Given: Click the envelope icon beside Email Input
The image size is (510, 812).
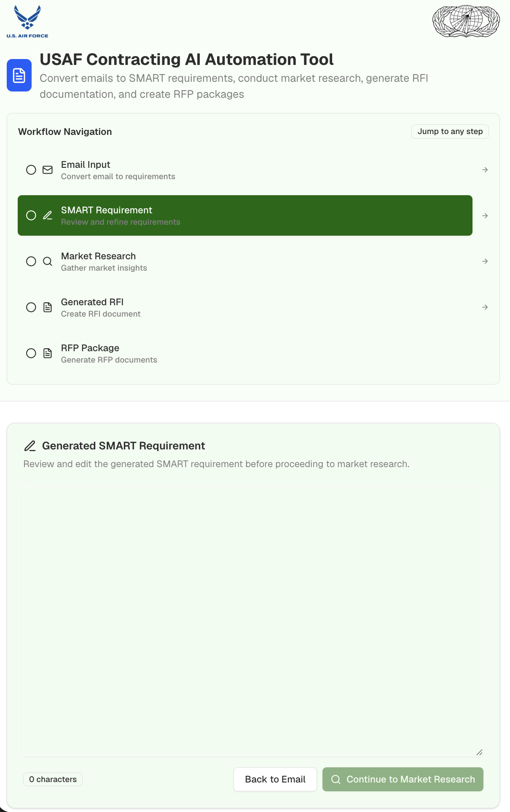Looking at the screenshot, I should click(48, 170).
